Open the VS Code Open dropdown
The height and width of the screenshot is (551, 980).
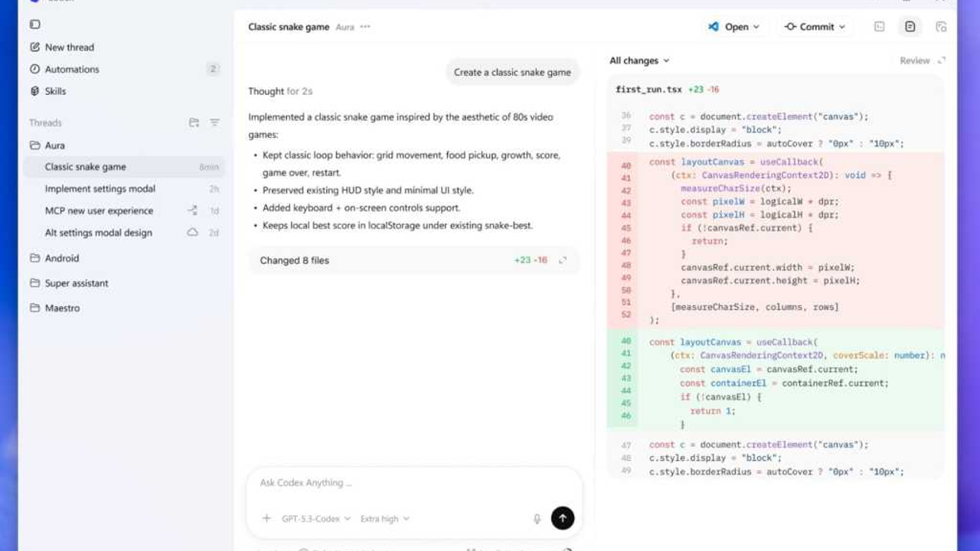coord(733,27)
